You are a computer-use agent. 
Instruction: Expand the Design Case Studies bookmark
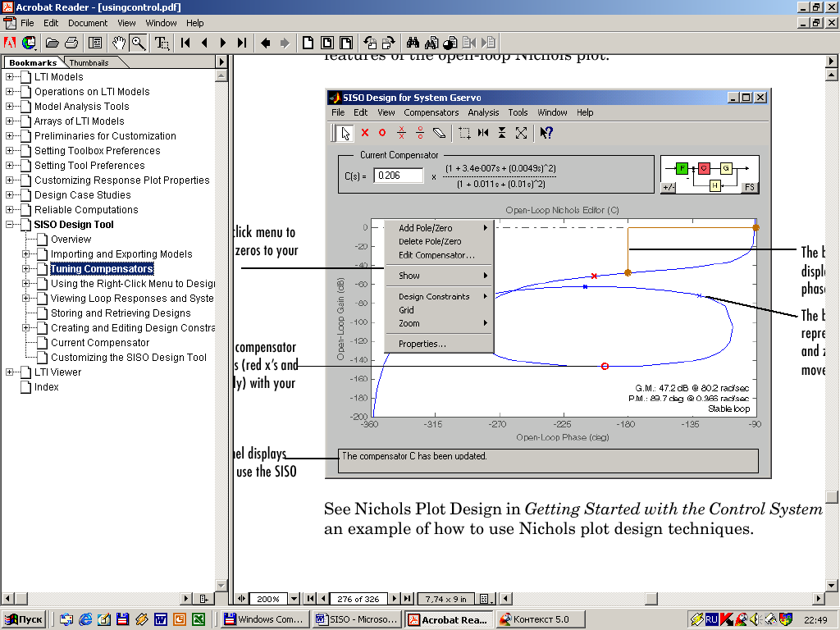(10, 195)
